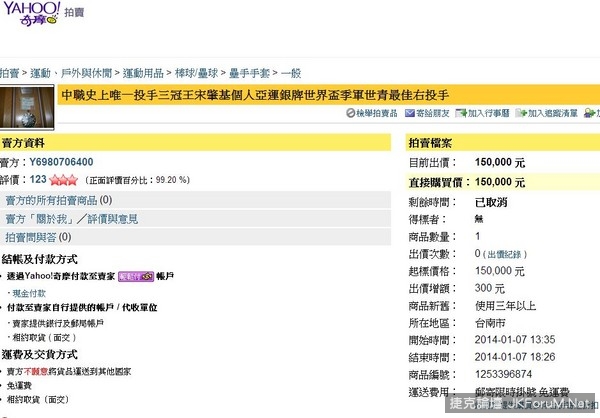Open the 現金付款 payment link
The image size is (600, 418).
tap(29, 292)
